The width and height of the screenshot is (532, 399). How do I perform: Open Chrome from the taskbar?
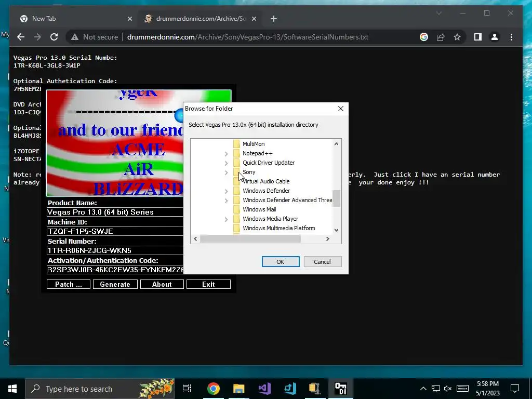(x=213, y=389)
